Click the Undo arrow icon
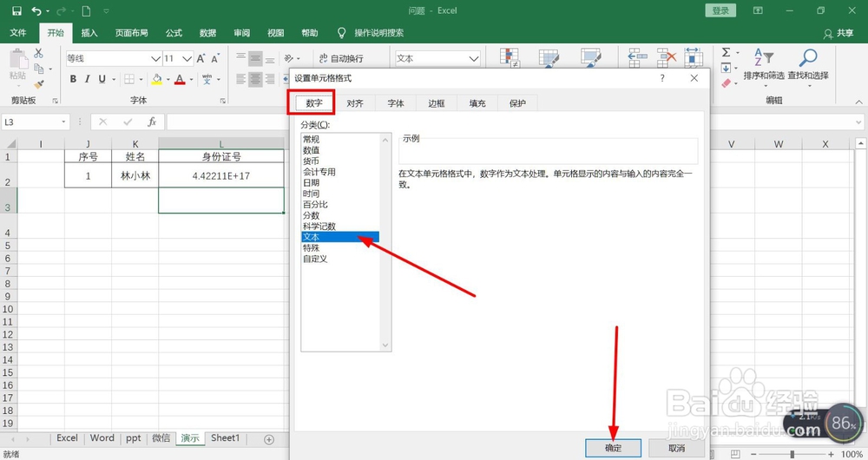Image resolution: width=868 pixels, height=460 pixels. [x=36, y=10]
